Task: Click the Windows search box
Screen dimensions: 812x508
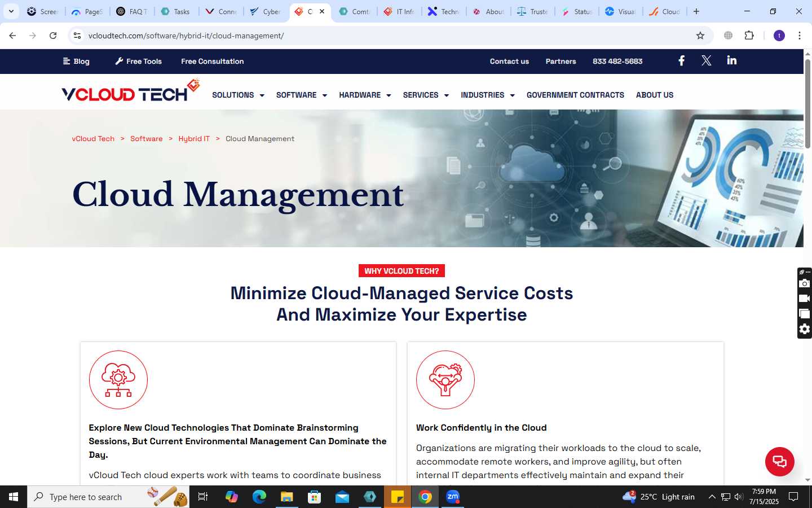Action: point(108,497)
